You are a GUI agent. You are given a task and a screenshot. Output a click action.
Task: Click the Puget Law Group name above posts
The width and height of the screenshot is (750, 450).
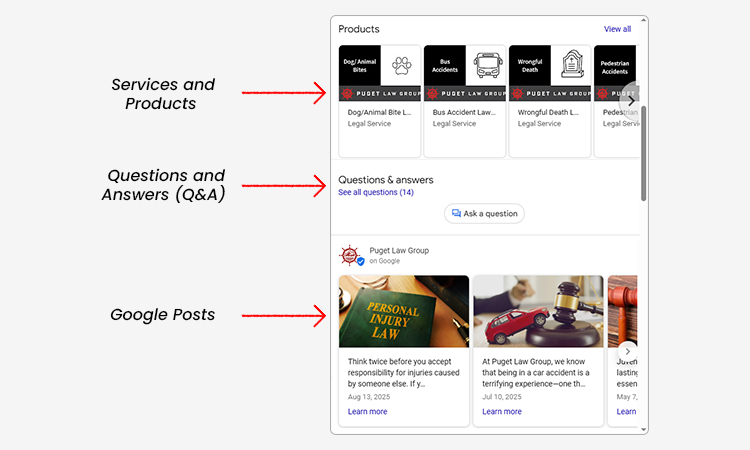pos(399,250)
